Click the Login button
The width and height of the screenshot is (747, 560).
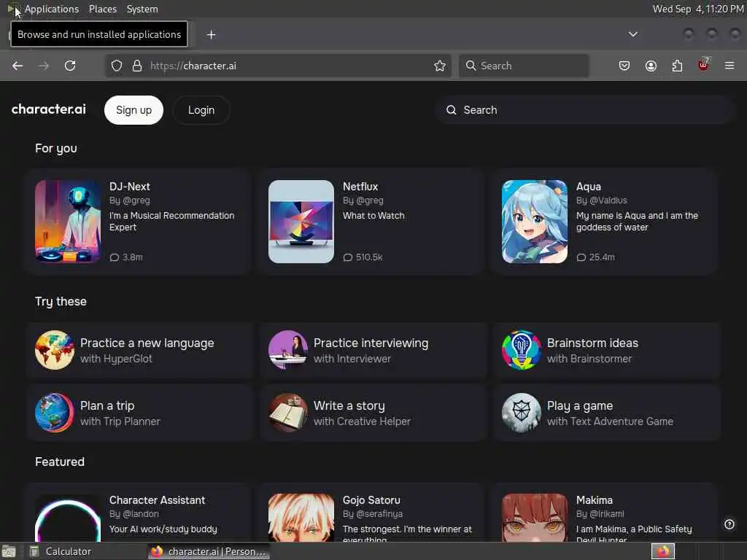tap(201, 110)
